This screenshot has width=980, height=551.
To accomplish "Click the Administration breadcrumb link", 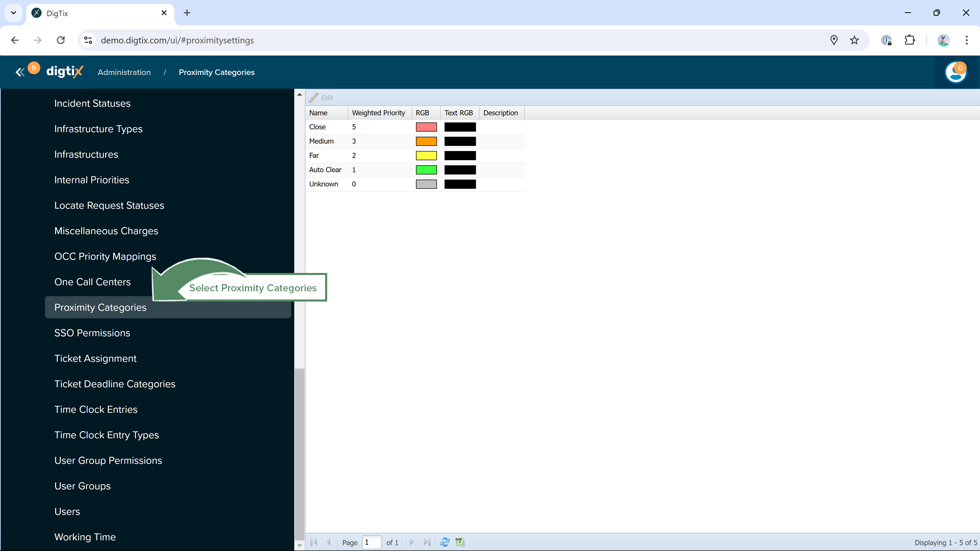I will [x=124, y=72].
